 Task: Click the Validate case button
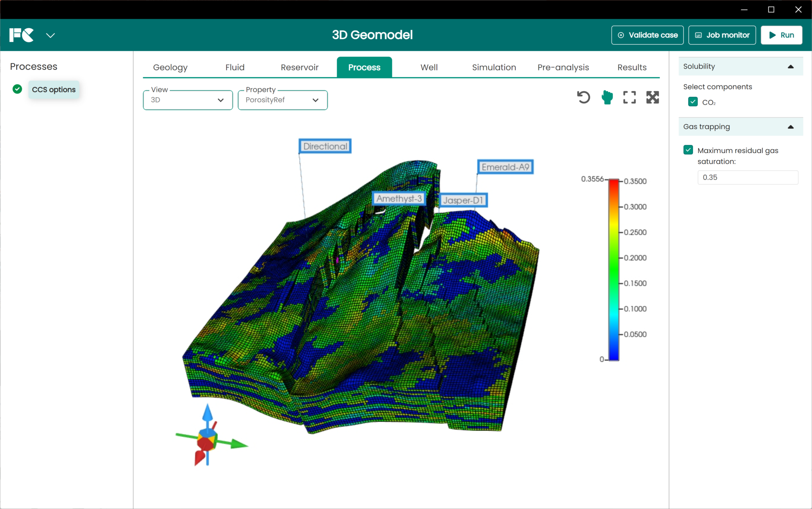[647, 35]
